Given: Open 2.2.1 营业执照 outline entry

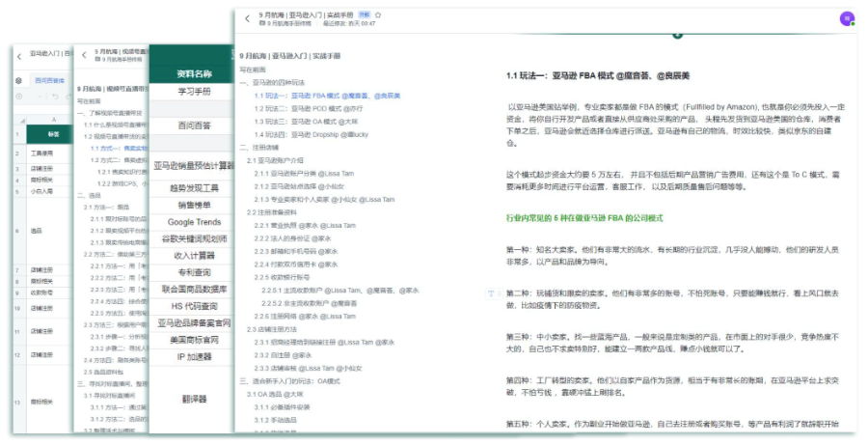Looking at the screenshot, I should tap(305, 226).
